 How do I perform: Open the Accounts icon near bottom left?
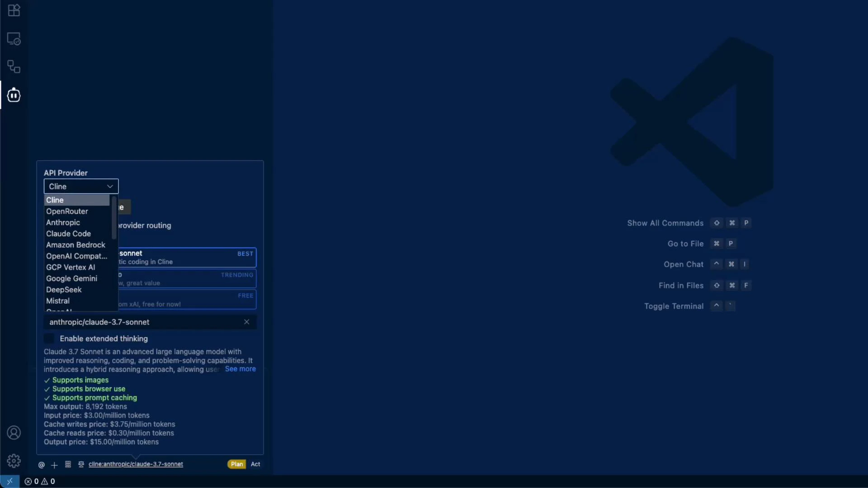14,432
